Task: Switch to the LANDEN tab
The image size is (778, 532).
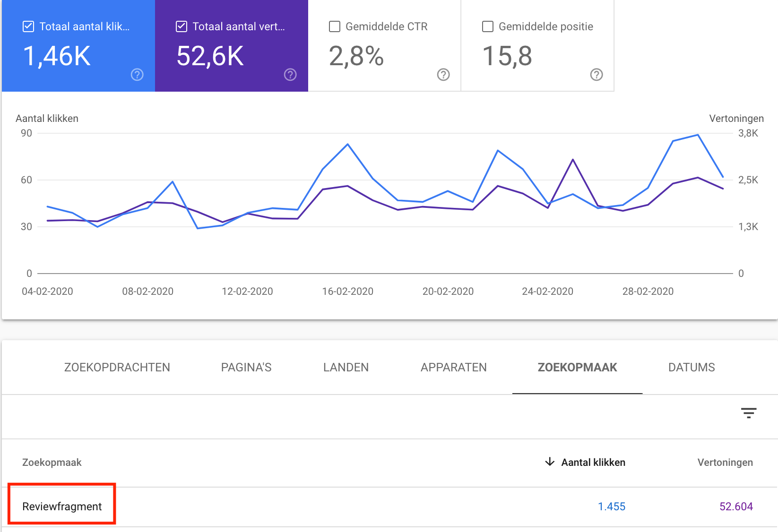Action: point(346,367)
